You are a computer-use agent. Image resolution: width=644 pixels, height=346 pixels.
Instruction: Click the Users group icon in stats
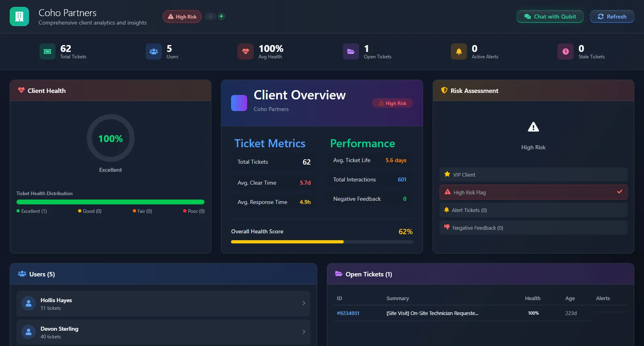[x=154, y=51]
